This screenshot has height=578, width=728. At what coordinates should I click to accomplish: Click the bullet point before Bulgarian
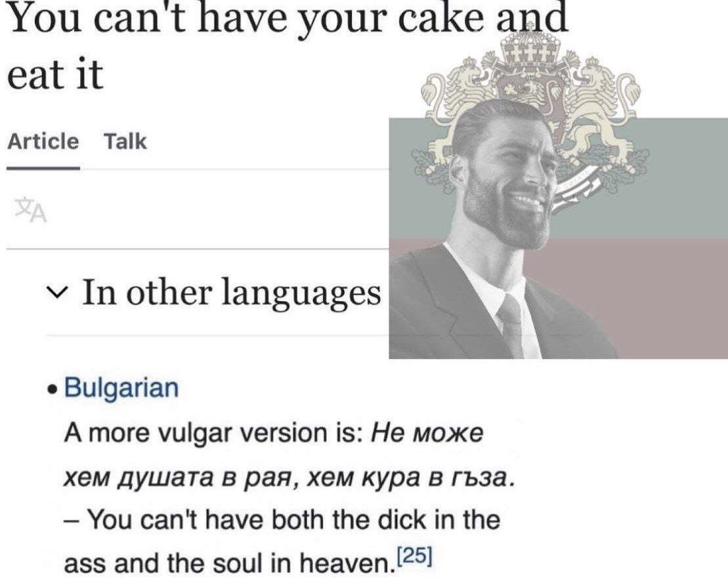pyautogui.click(x=53, y=390)
